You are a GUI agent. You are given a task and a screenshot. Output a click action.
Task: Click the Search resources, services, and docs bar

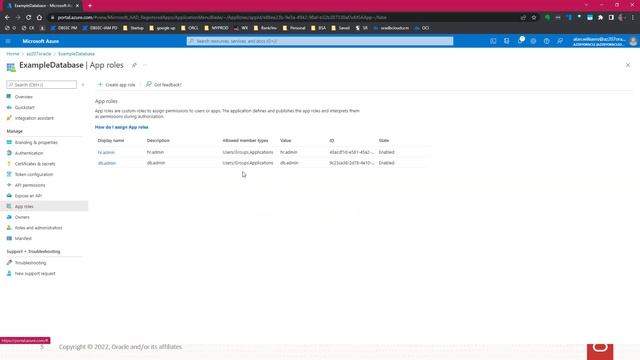[x=320, y=41]
